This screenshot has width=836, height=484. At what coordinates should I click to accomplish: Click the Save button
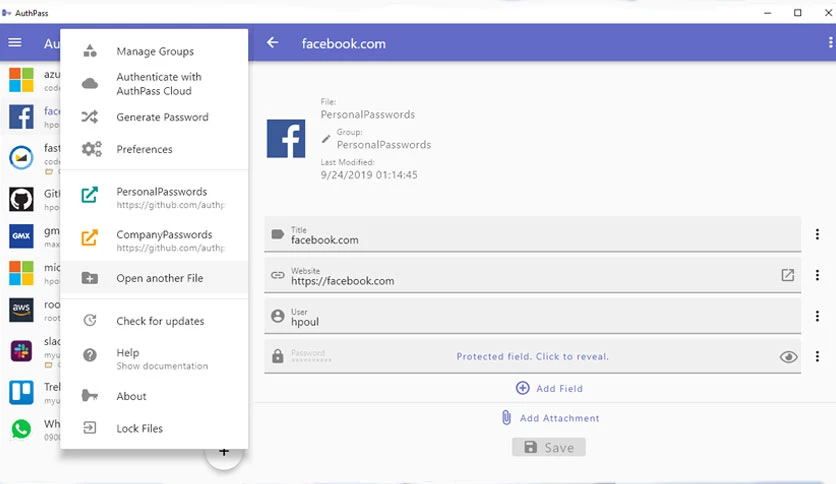(549, 447)
